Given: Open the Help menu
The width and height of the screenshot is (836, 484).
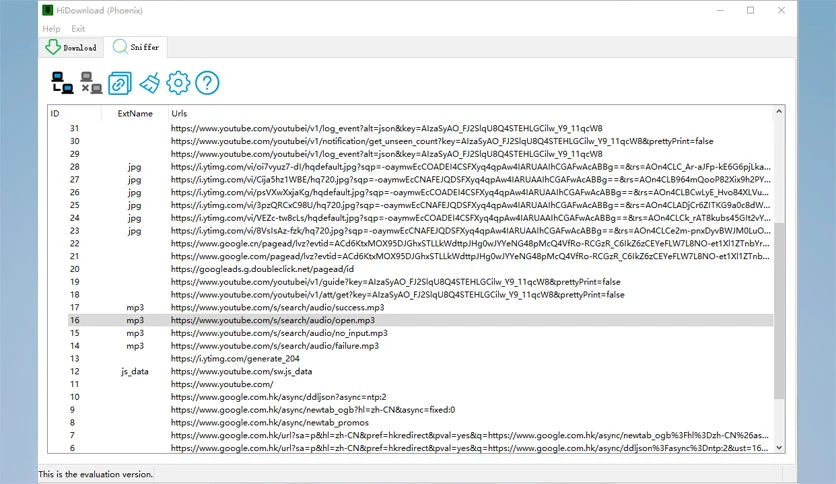Looking at the screenshot, I should pyautogui.click(x=51, y=29).
